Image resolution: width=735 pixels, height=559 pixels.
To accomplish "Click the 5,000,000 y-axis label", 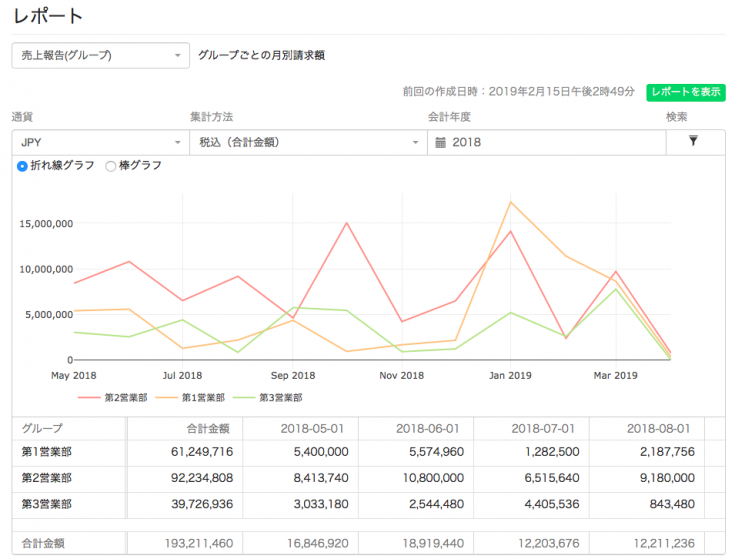I will (x=49, y=315).
